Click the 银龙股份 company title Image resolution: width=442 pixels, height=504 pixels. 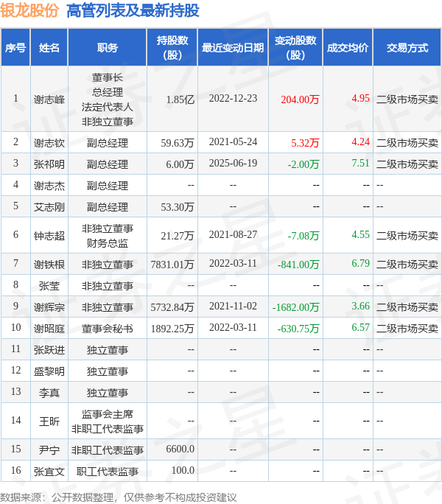pyautogui.click(x=29, y=10)
